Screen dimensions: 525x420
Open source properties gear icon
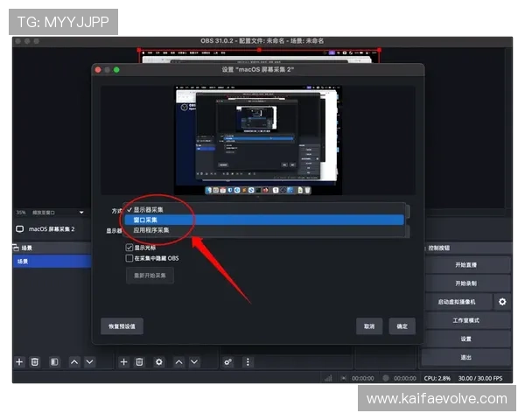(x=158, y=361)
